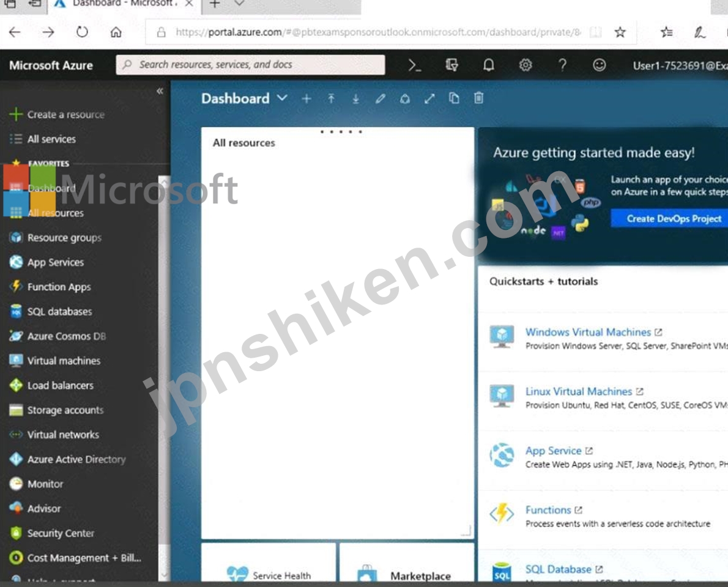This screenshot has height=587, width=728.
Task: Open the Service Health tile
Action: point(269,563)
